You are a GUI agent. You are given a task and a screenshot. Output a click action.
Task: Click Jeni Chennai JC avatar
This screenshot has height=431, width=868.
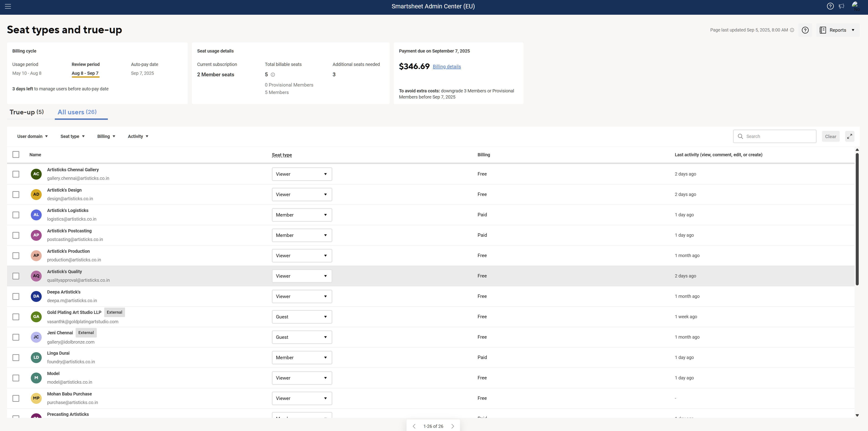click(x=36, y=337)
